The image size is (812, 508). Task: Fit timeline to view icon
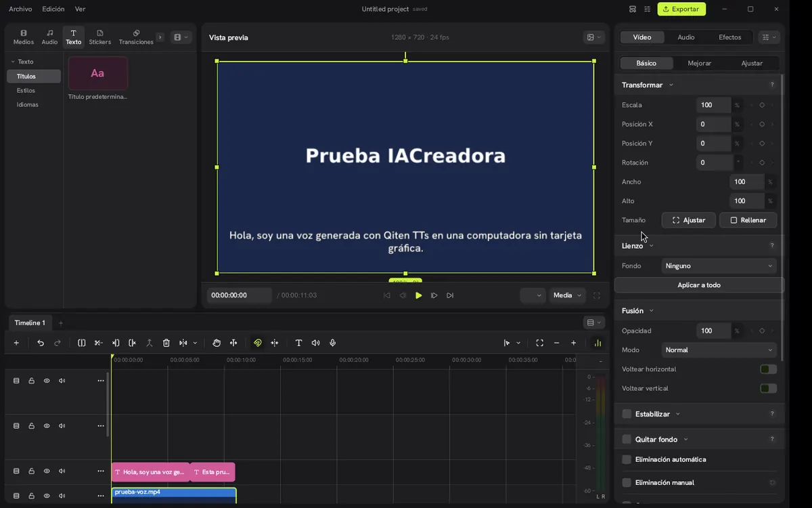point(539,343)
